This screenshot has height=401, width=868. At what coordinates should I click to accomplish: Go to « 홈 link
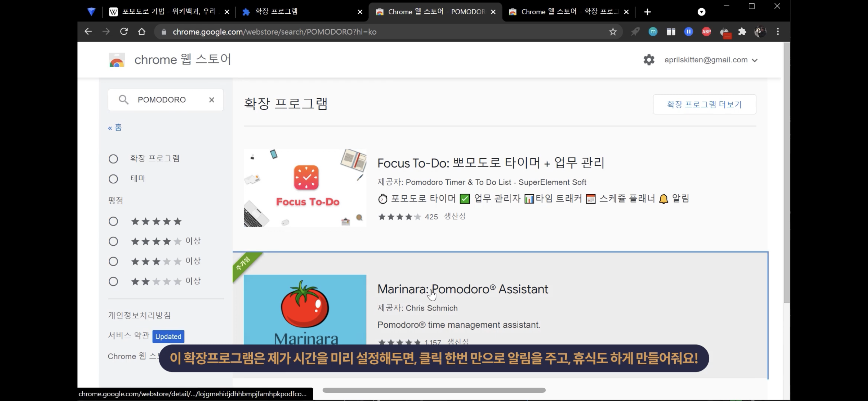pyautogui.click(x=115, y=127)
